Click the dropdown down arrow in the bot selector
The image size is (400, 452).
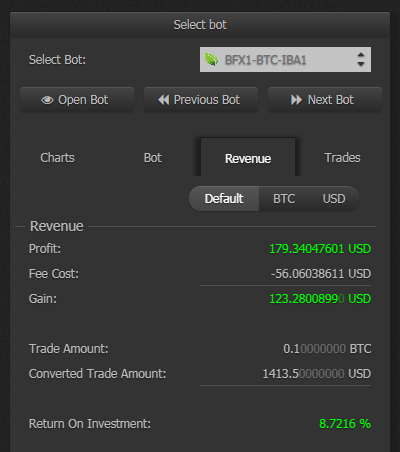click(x=361, y=64)
